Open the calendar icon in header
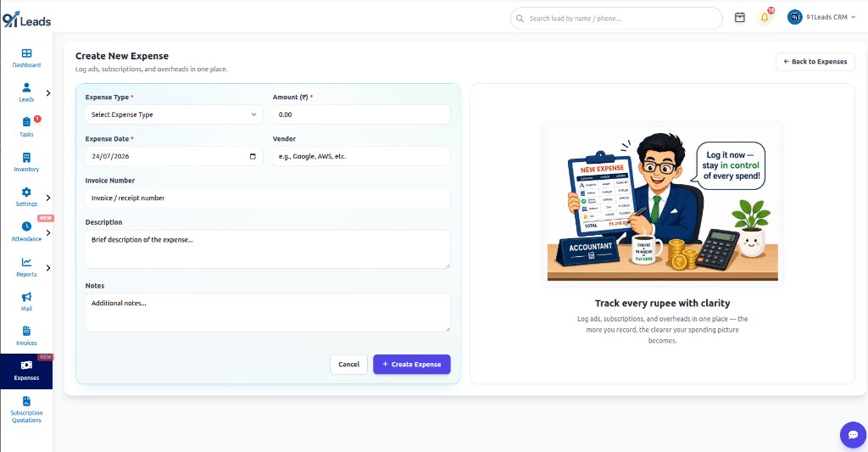Viewport: 868px width, 452px height. pyautogui.click(x=739, y=18)
